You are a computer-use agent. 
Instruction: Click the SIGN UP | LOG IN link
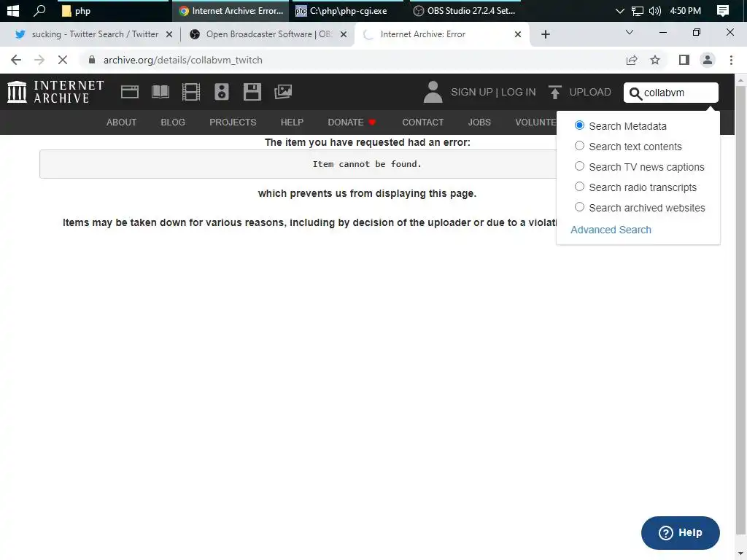(493, 92)
